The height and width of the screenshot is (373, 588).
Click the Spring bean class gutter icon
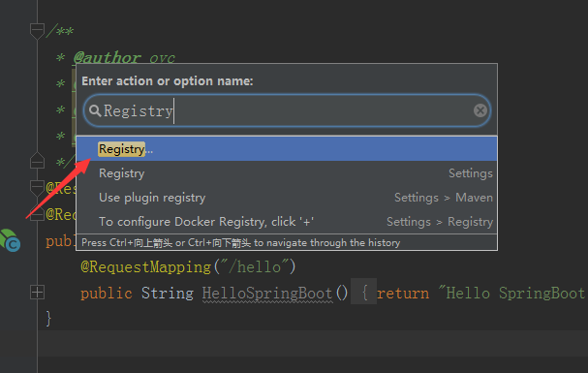[x=10, y=240]
